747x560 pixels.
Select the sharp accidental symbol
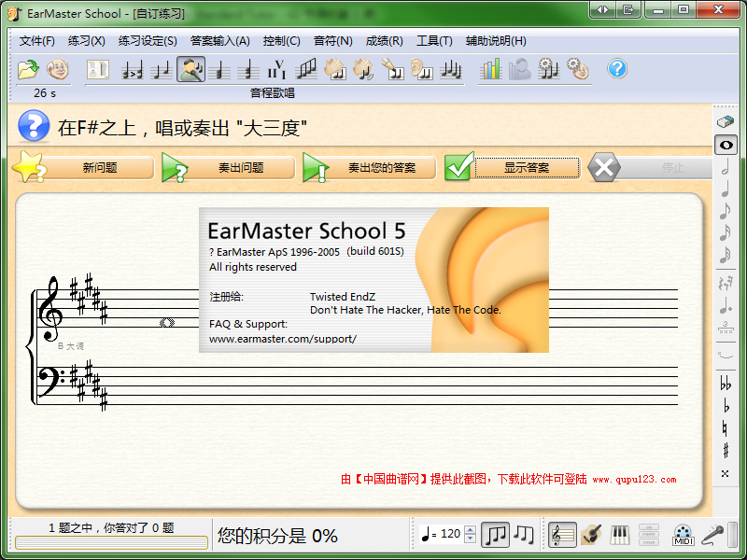pyautogui.click(x=726, y=451)
